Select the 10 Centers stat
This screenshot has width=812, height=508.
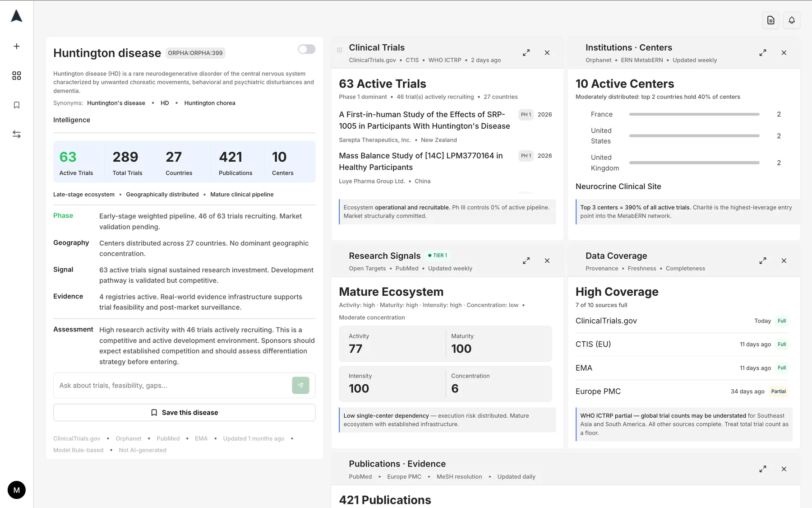pos(283,162)
